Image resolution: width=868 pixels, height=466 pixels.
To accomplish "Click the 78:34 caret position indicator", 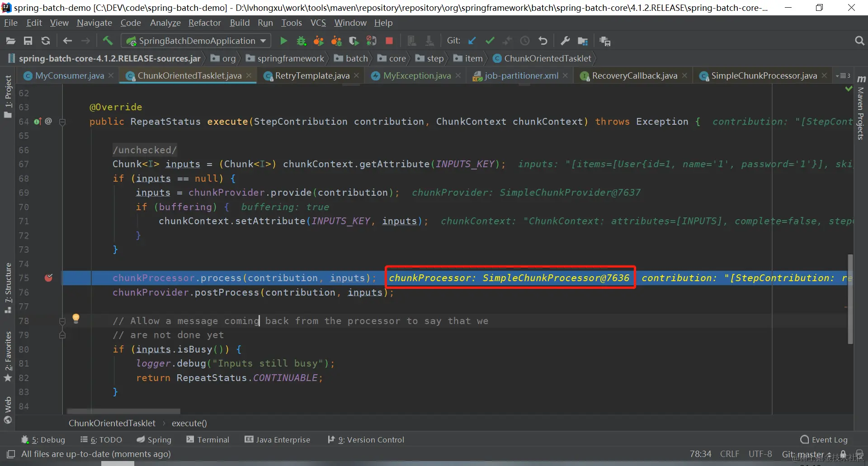I will [x=700, y=454].
